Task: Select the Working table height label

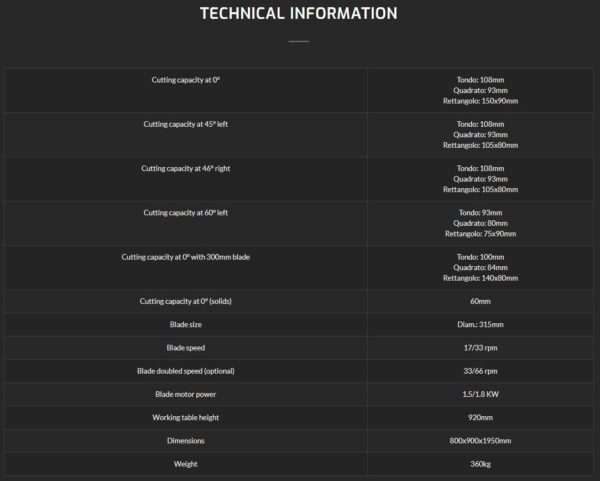Action: 186,417
